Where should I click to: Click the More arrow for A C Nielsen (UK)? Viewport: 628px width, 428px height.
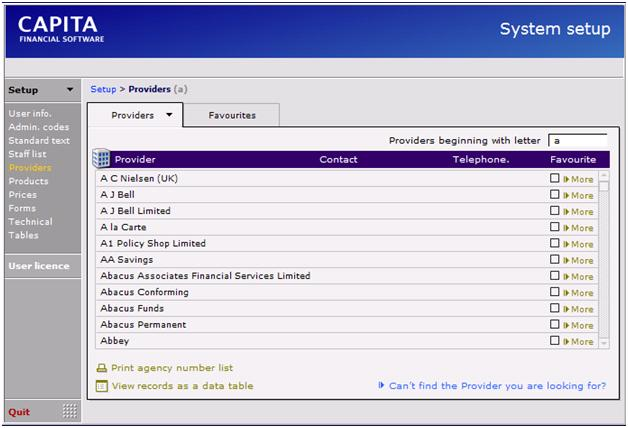566,180
